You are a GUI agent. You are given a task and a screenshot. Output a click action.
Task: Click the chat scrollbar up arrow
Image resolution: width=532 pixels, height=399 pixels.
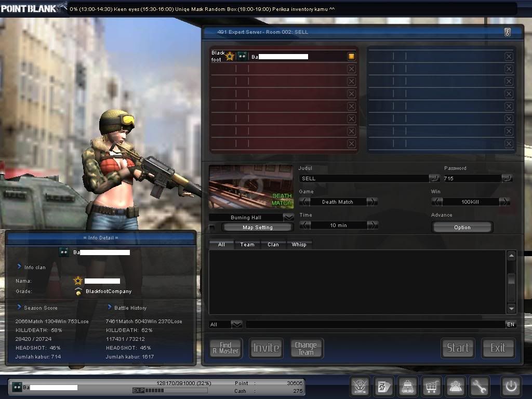pos(511,256)
